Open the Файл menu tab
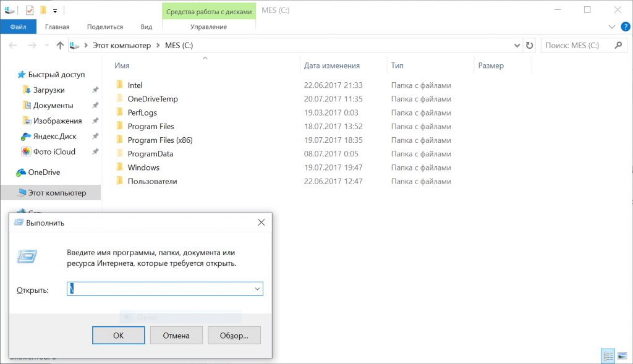 click(18, 27)
